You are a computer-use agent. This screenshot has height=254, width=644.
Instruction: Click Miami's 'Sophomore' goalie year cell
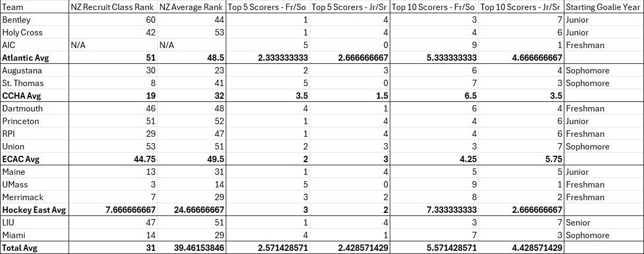(604, 236)
